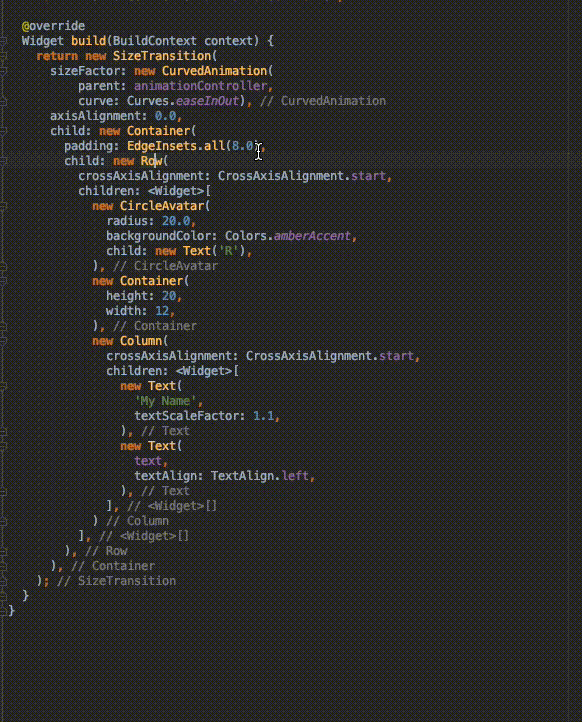Click fold end marker at '// SizeTransition' line
This screenshot has width=582, height=722.
3,581
